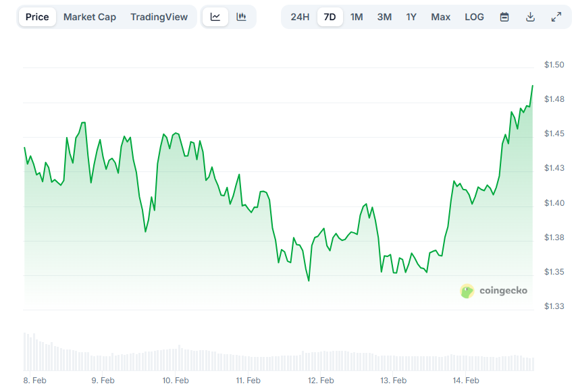Viewport: 576px width, 392px height.
Task: Select the line chart icon
Action: (215, 17)
